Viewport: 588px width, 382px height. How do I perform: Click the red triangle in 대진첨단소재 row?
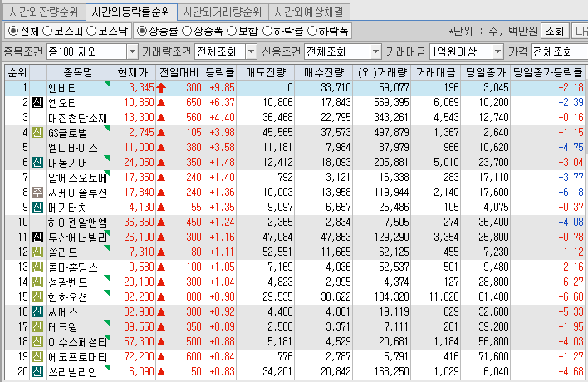coord(161,118)
